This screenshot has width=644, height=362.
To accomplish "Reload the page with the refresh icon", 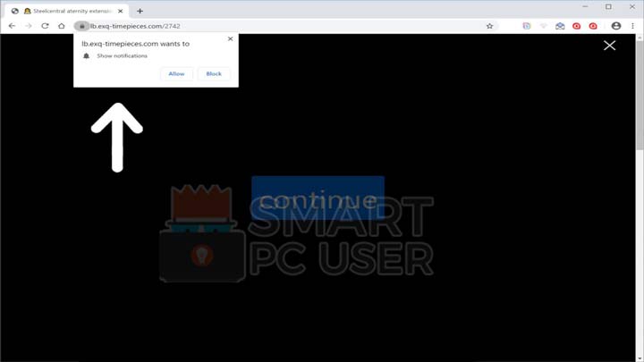I will pos(45,26).
